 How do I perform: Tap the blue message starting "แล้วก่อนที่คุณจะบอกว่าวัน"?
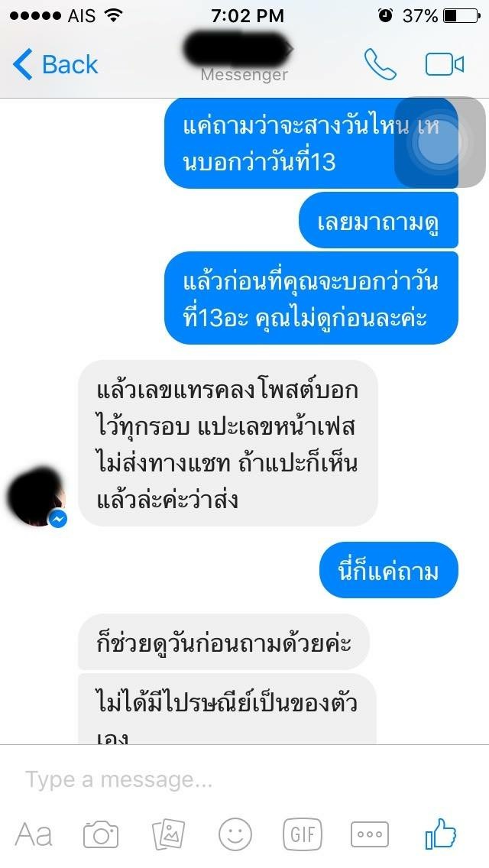click(311, 298)
